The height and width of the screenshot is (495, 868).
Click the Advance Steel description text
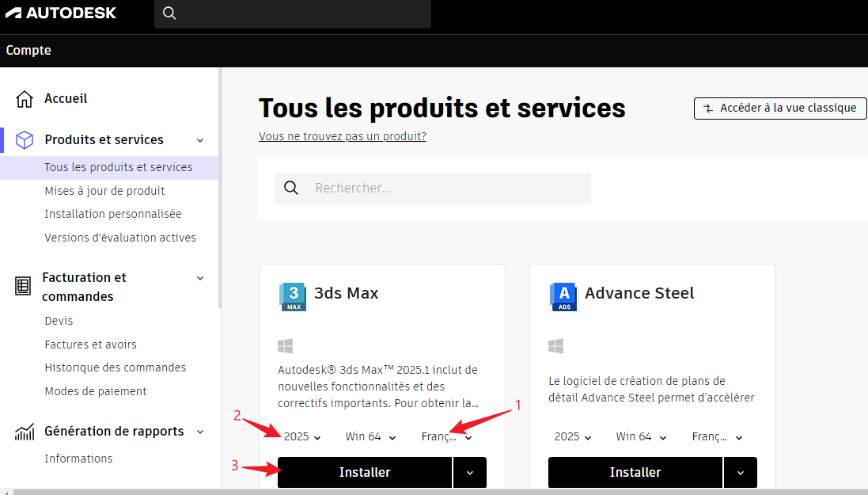pyautogui.click(x=651, y=390)
